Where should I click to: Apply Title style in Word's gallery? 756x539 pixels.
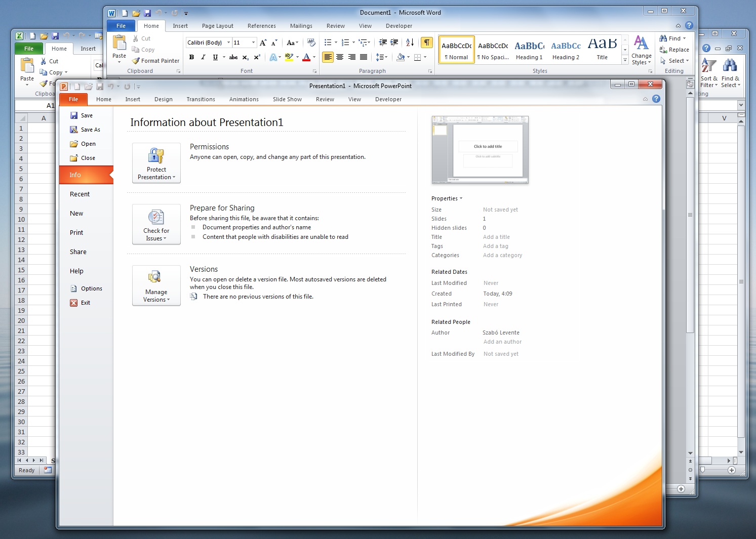pos(602,50)
